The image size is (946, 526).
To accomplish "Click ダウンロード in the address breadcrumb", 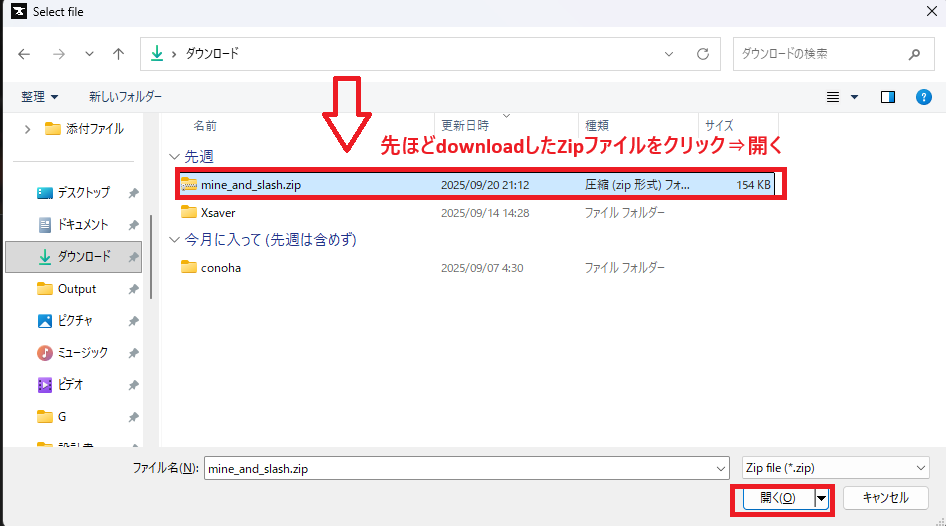I will (212, 54).
